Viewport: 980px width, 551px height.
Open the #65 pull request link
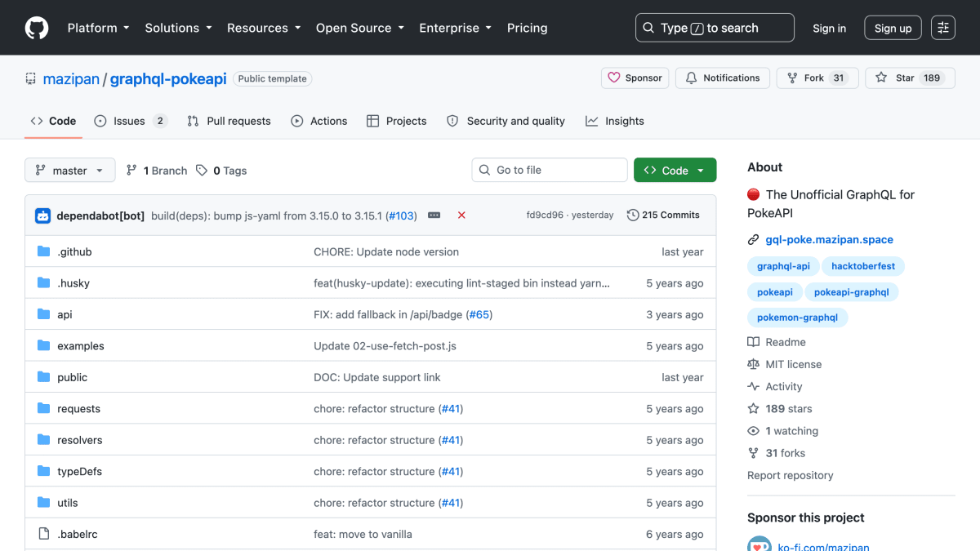(x=479, y=314)
